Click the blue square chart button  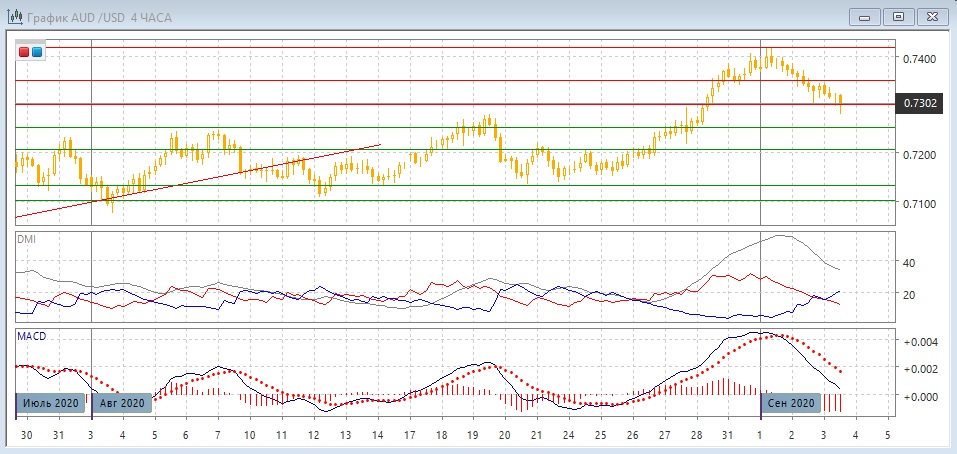tap(37, 52)
